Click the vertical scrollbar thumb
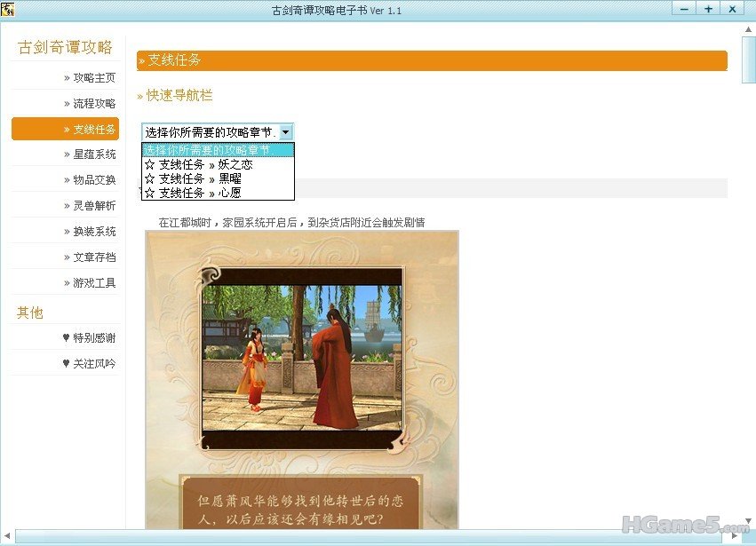Image resolution: width=756 pixels, height=546 pixels. [748, 59]
